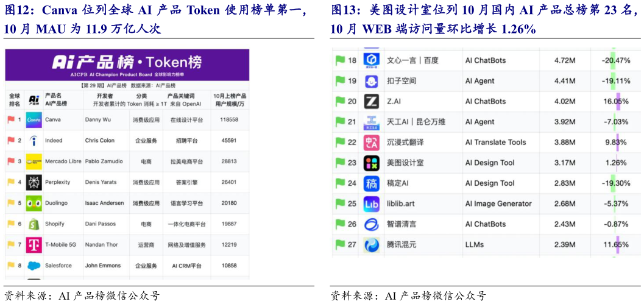This screenshot has height=304, width=644.
Task: Click the 11.65% growth value
Action: [x=616, y=245]
